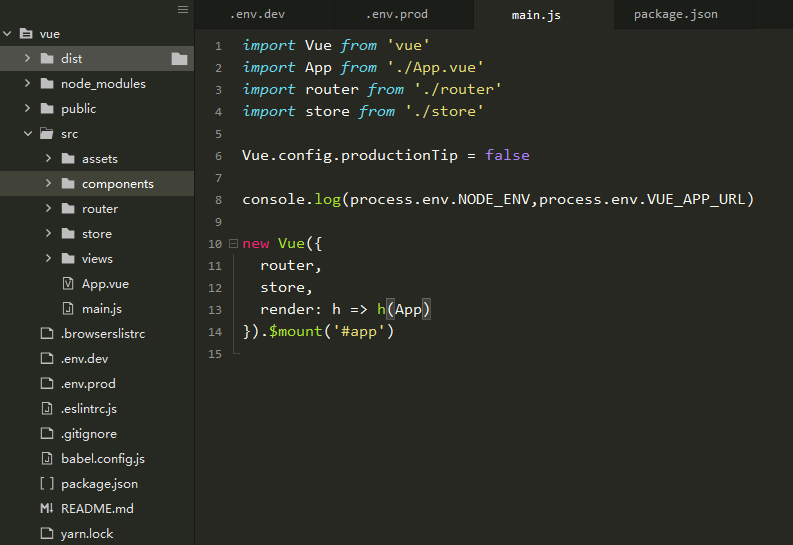Click the .env.dev file icon in sidebar

[47, 358]
